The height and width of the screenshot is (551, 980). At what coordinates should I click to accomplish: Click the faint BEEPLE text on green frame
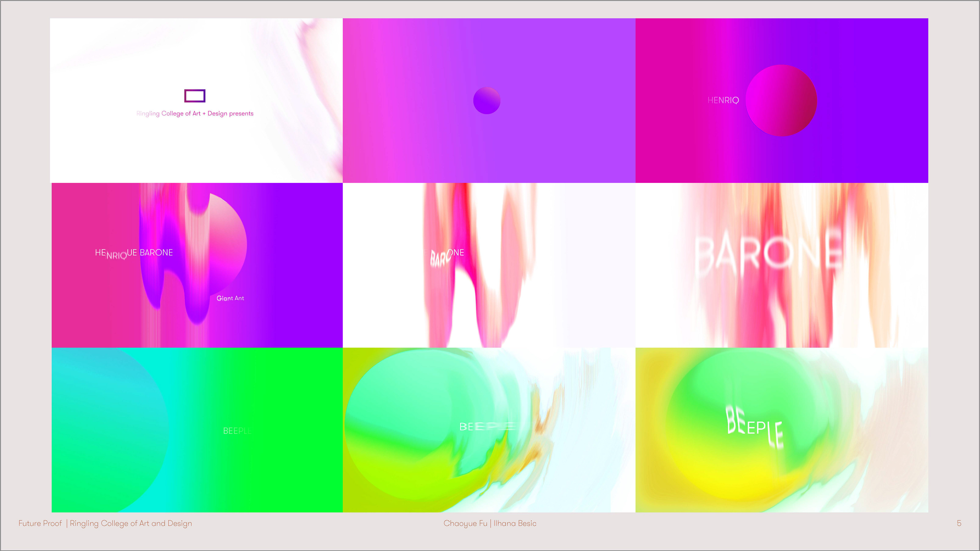coord(237,431)
